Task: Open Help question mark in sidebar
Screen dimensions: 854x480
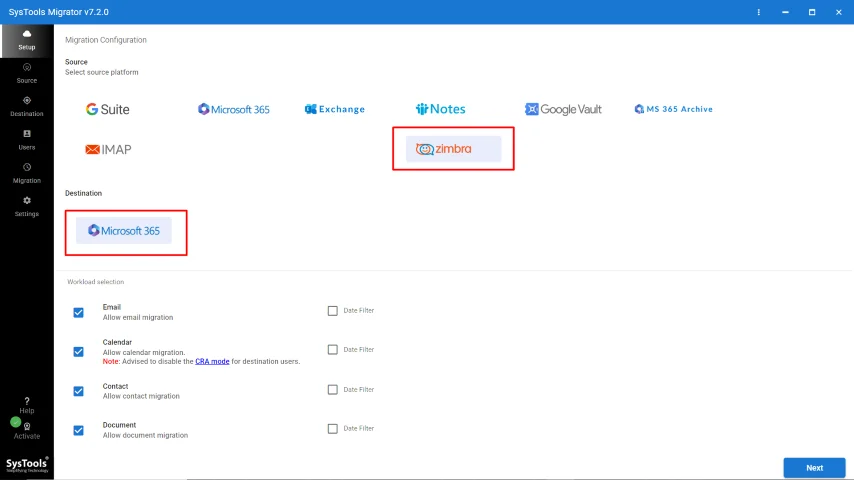Action: [x=27, y=405]
